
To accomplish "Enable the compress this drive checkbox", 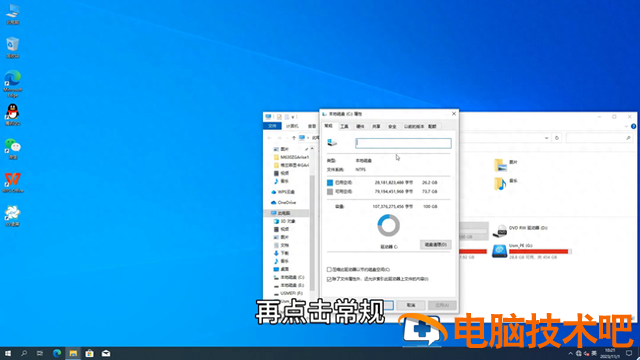I will 329,269.
